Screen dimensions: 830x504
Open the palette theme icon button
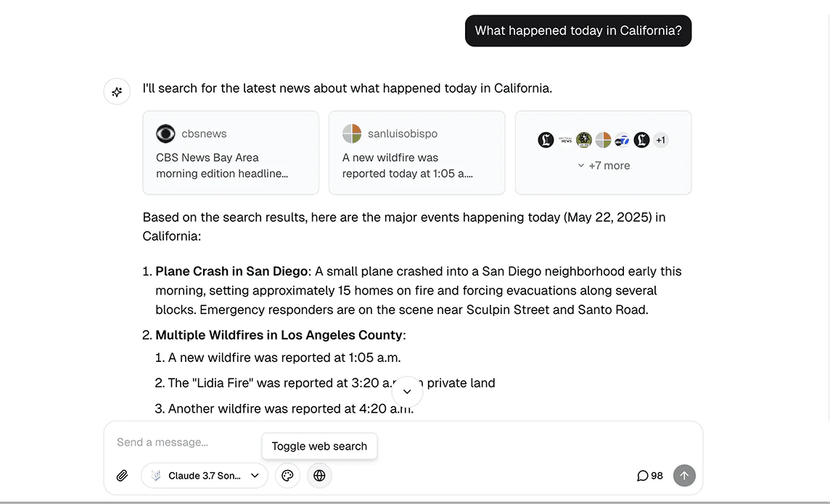(x=287, y=476)
